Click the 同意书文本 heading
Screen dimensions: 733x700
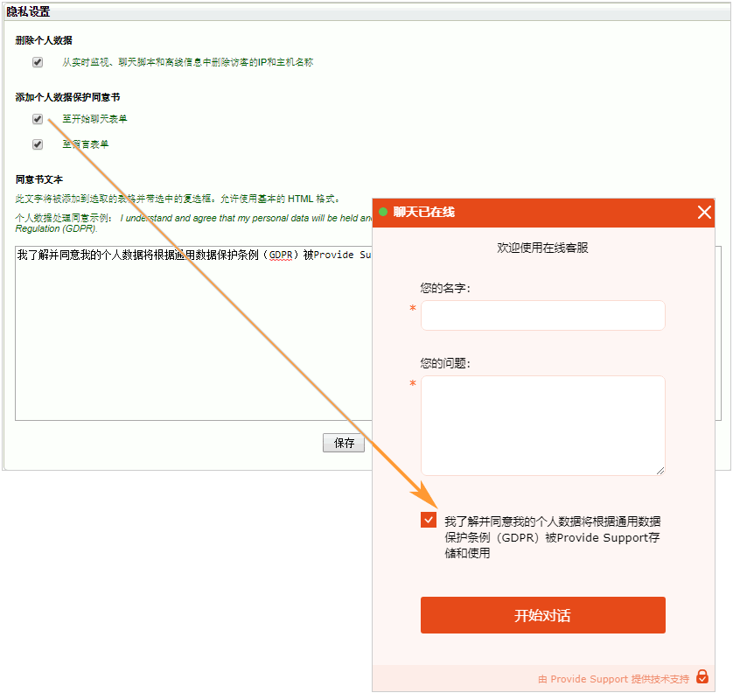38,179
